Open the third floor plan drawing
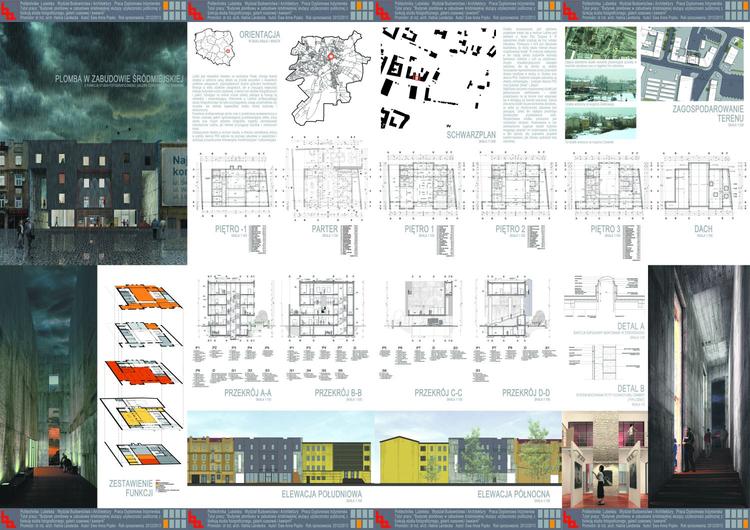The height and width of the screenshot is (530, 750). (x=607, y=186)
